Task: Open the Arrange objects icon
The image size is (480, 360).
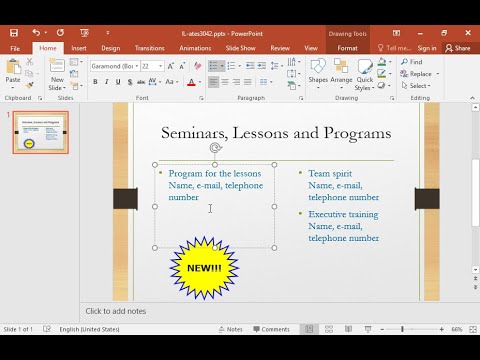Action: click(x=341, y=66)
